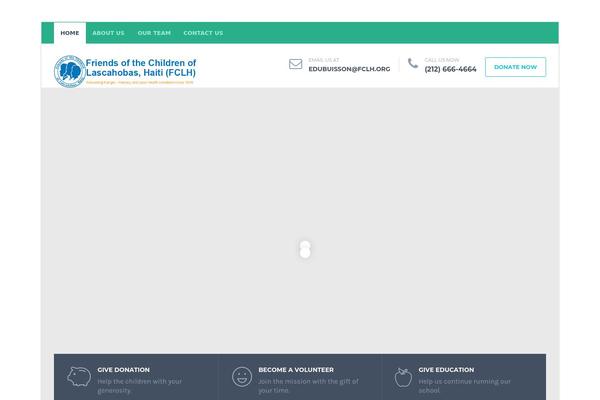
Task: Click the apple education icon
Action: point(403,377)
